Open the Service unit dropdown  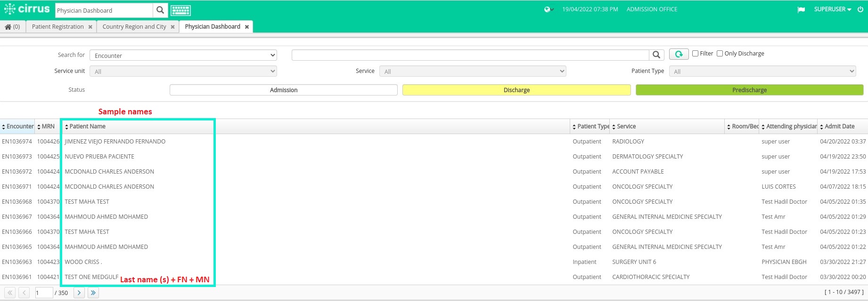pyautogui.click(x=183, y=72)
